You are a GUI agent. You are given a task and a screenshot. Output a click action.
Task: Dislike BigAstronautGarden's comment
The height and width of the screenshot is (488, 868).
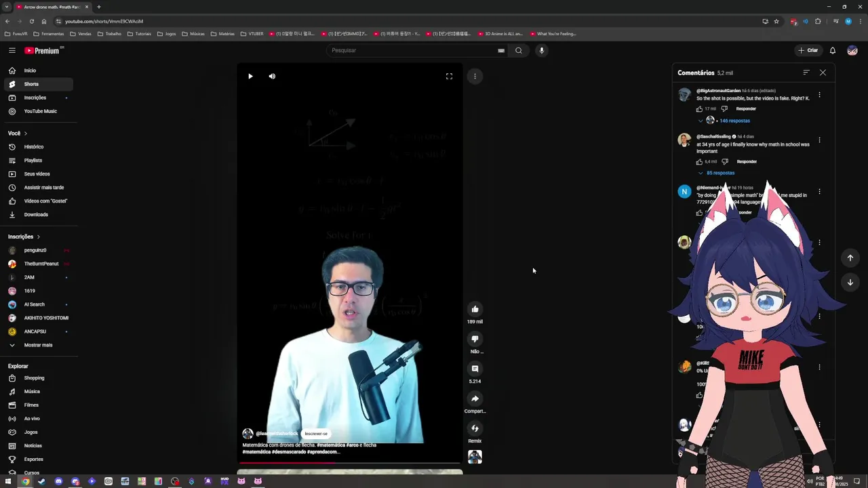724,108
